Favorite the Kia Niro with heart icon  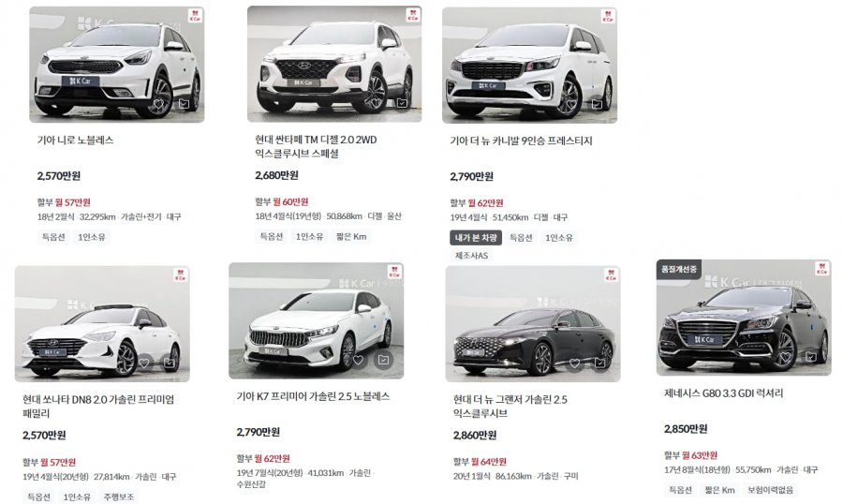click(158, 103)
